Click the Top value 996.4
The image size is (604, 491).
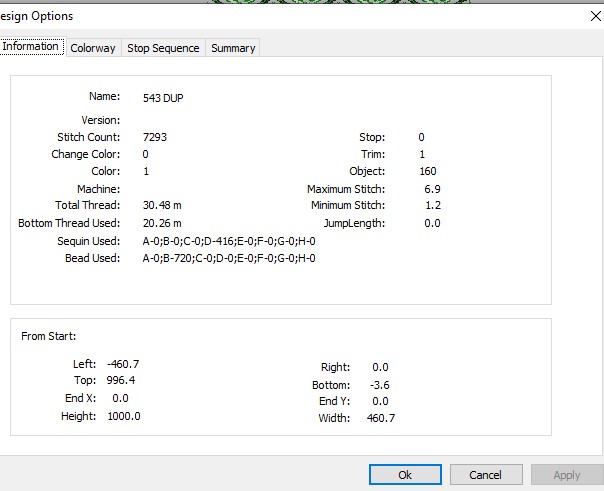coord(121,380)
